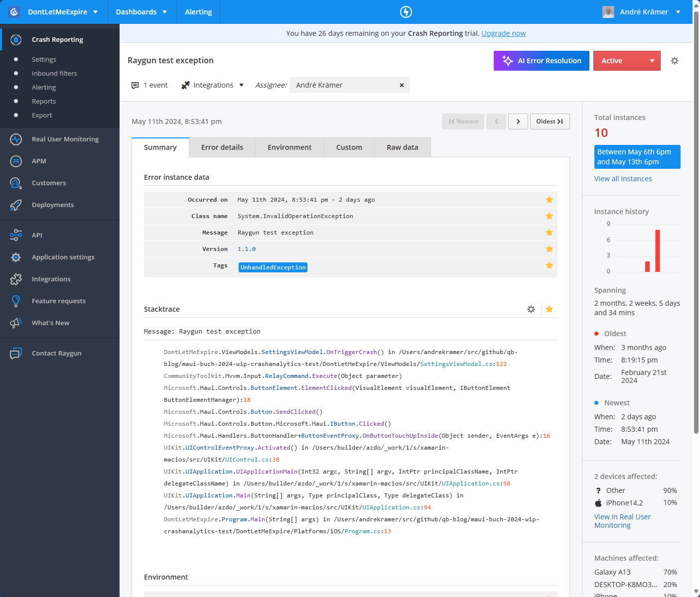
Task: Open the error settings gear icon
Action: click(x=675, y=60)
